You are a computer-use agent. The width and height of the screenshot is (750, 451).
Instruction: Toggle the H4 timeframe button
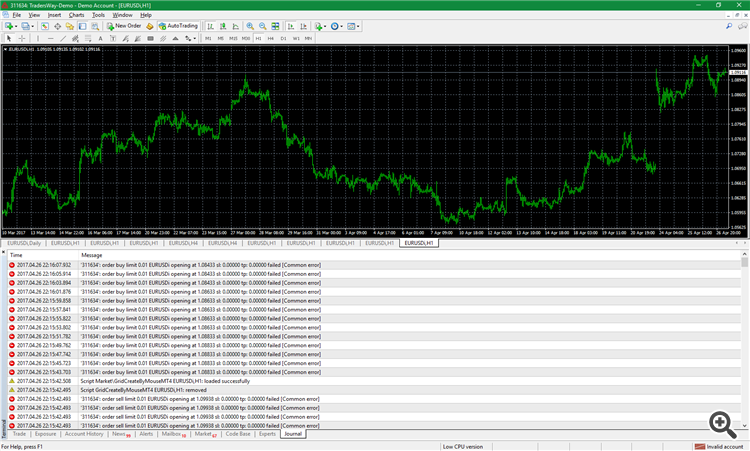270,38
